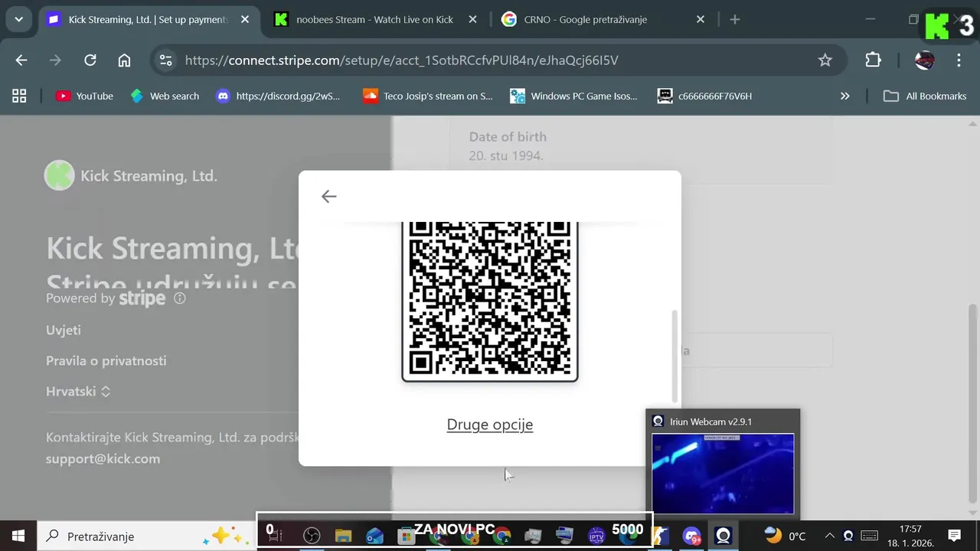
Task: Go back using the modal's arrow icon
Action: pyautogui.click(x=328, y=197)
